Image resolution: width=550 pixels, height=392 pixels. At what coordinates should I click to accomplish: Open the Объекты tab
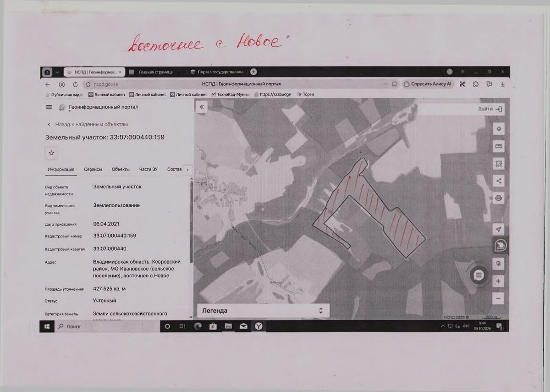tap(121, 169)
